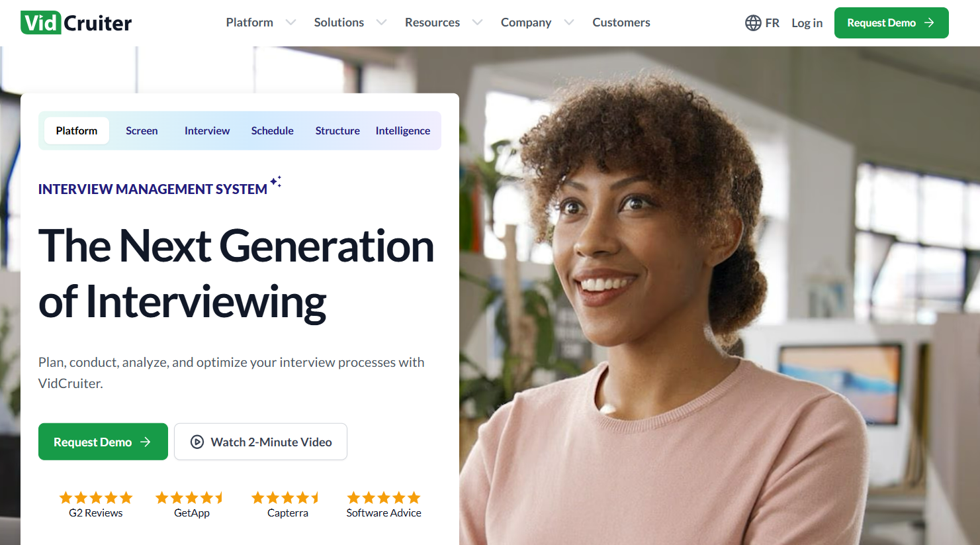
Task: Expand the Platform dropdown in navigation
Action: point(290,23)
